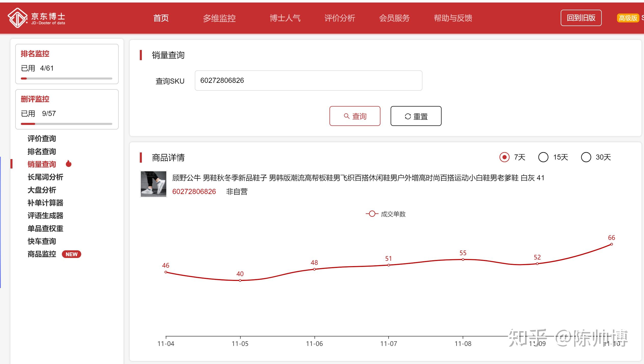Open 会员服务 navigation item
The image size is (644, 364).
[x=394, y=18]
